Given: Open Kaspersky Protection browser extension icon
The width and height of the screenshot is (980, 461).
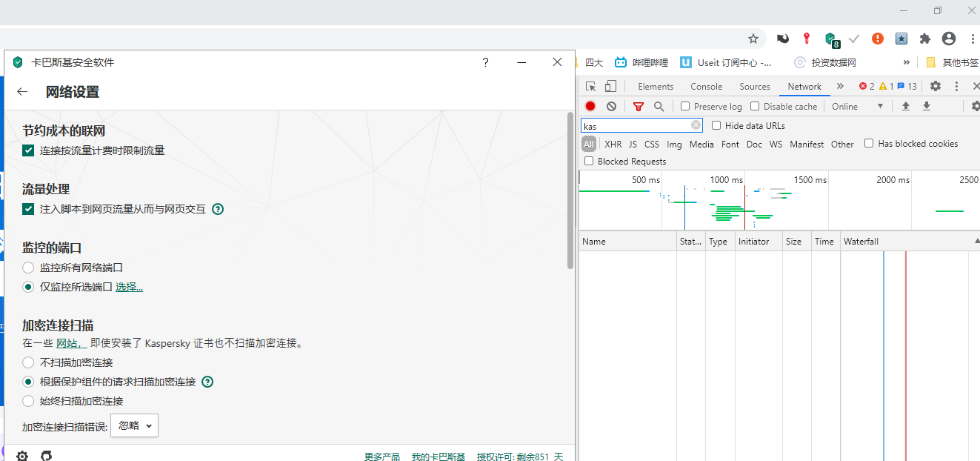Looking at the screenshot, I should tap(831, 39).
